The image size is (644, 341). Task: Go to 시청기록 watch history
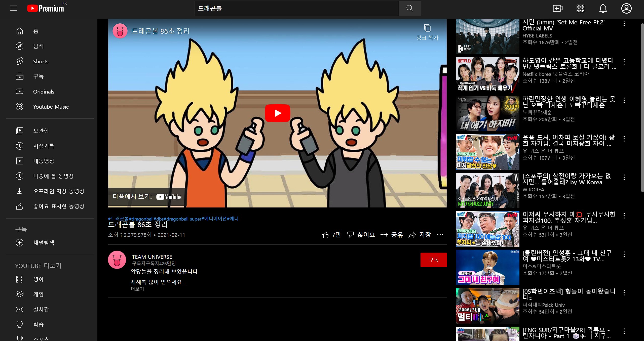click(44, 146)
